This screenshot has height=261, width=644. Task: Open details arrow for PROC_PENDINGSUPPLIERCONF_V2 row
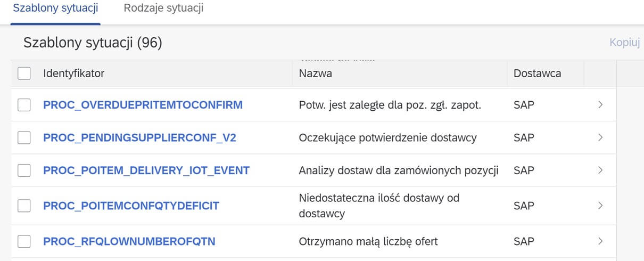600,137
